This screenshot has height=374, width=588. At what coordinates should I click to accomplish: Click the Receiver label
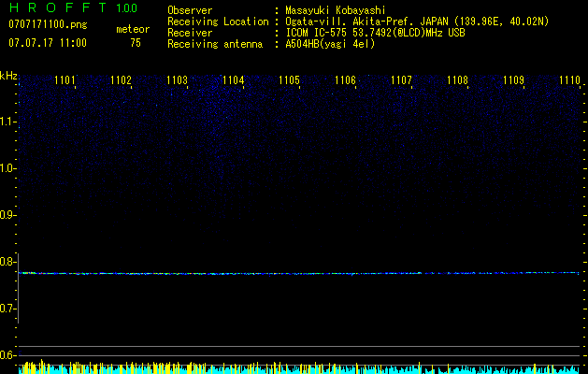click(190, 33)
